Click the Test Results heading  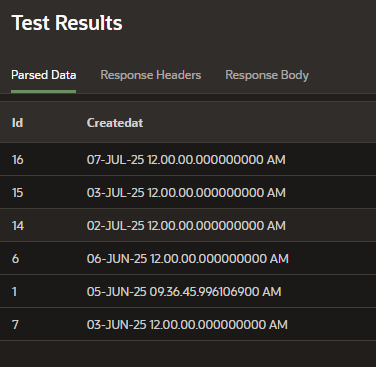pyautogui.click(x=67, y=23)
